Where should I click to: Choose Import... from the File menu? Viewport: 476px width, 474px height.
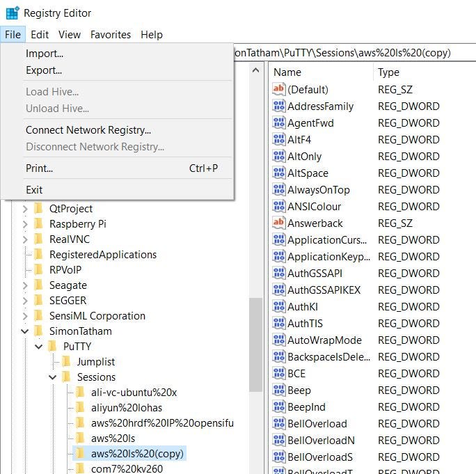click(x=118, y=54)
